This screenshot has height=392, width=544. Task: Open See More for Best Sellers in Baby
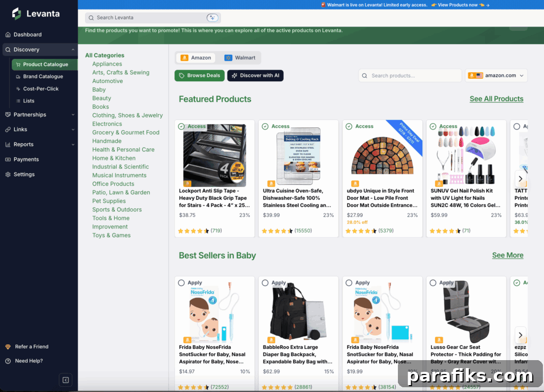507,255
